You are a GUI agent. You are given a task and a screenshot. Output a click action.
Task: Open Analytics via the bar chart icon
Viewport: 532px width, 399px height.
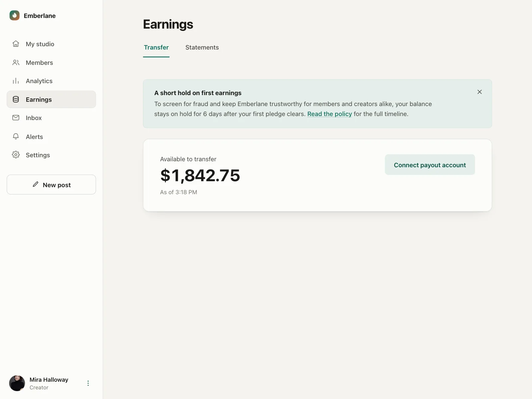(x=16, y=81)
